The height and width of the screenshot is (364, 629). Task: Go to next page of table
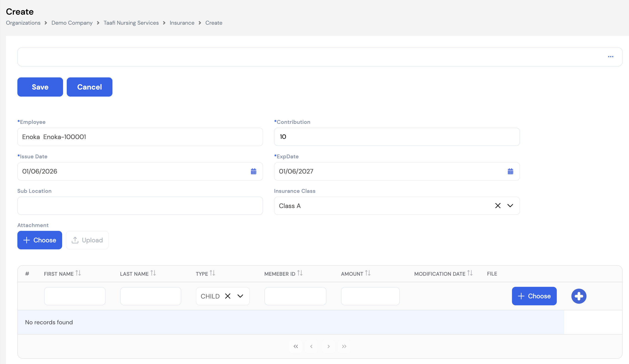point(328,346)
